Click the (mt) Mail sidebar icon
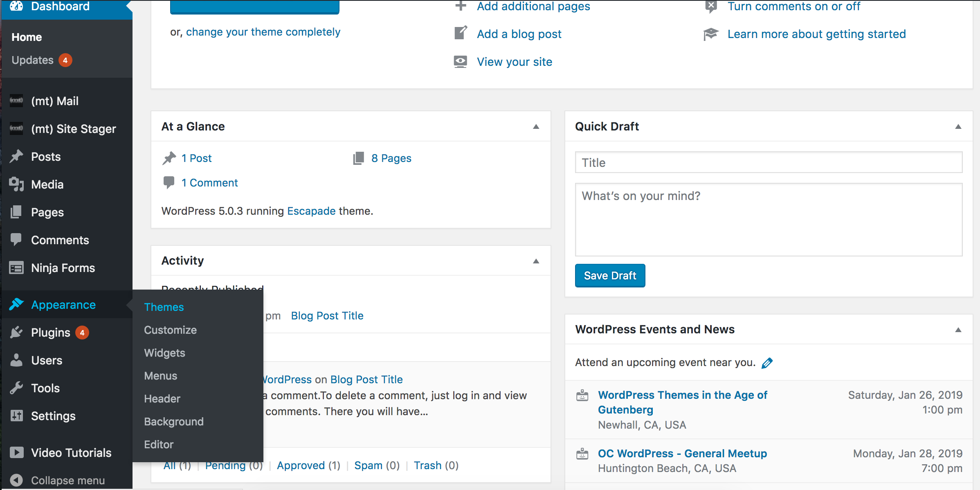This screenshot has width=980, height=490. pos(16,101)
